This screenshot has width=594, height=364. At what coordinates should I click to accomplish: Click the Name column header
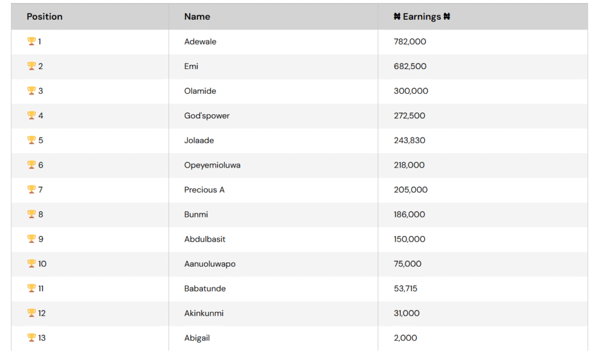click(197, 17)
